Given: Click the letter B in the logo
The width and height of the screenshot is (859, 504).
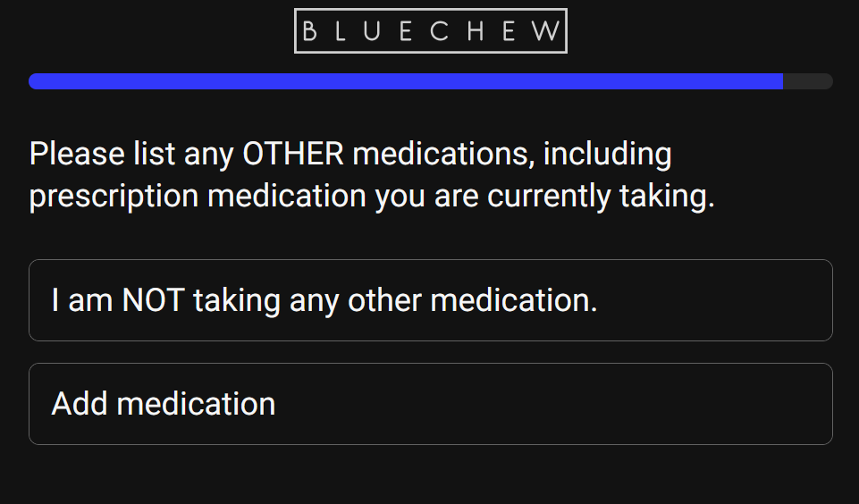Looking at the screenshot, I should click(x=309, y=31).
